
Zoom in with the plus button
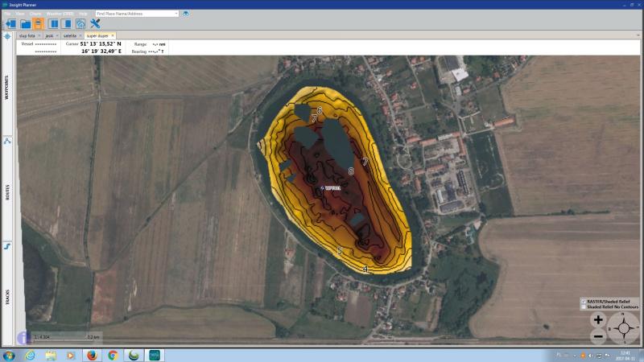tap(598, 319)
